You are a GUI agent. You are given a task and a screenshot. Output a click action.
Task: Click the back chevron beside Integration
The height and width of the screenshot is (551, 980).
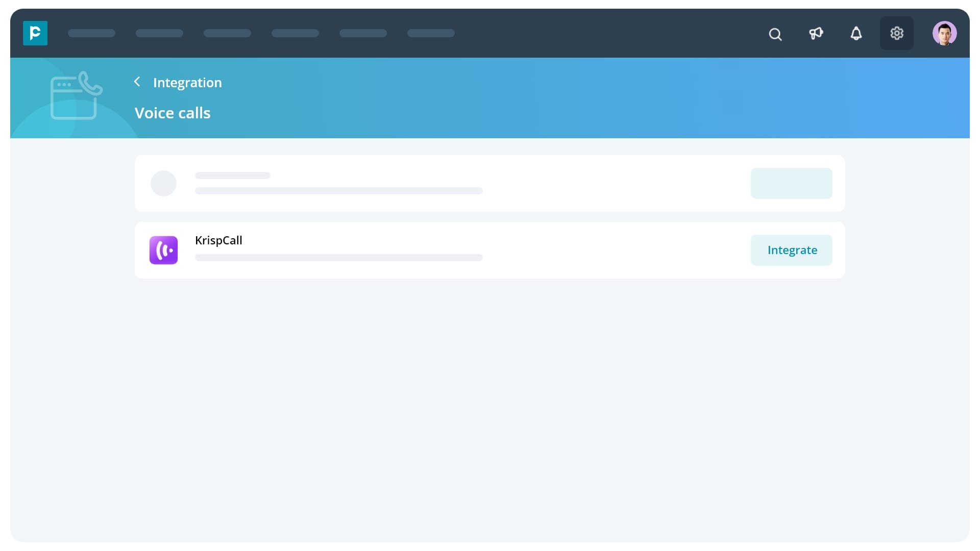click(x=137, y=82)
